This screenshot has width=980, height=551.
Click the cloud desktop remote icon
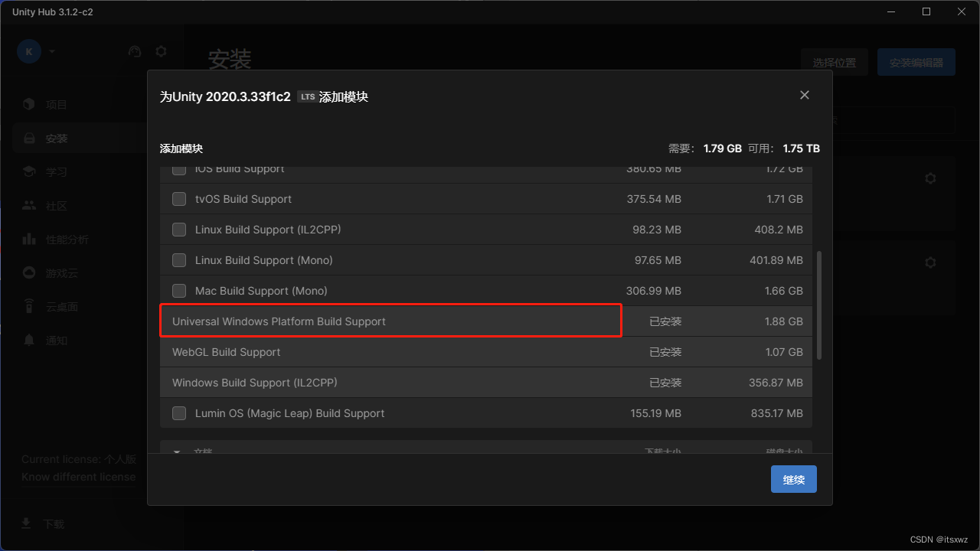pos(29,306)
